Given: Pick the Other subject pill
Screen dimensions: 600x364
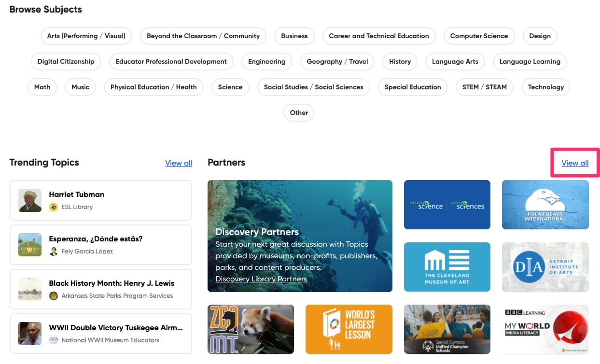Looking at the screenshot, I should coord(299,112).
